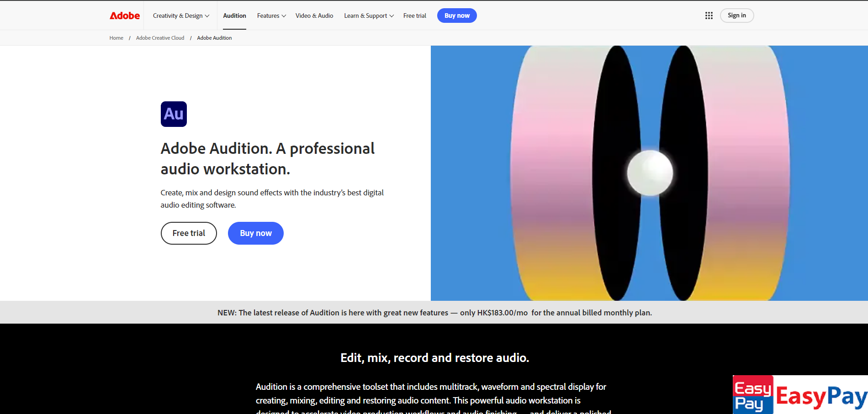Expand the Creativity & Design menu
The width and height of the screenshot is (868, 414).
[x=181, y=16]
